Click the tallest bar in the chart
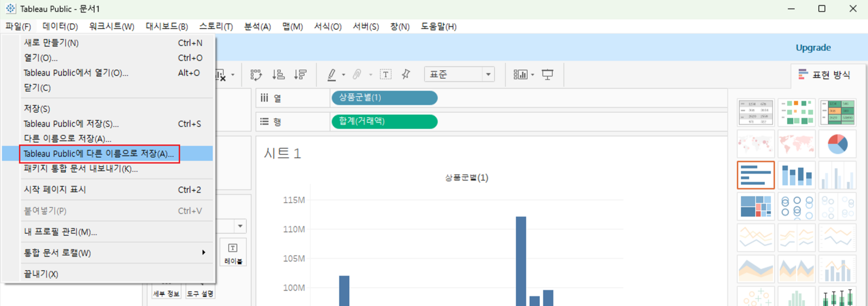 pos(521,261)
